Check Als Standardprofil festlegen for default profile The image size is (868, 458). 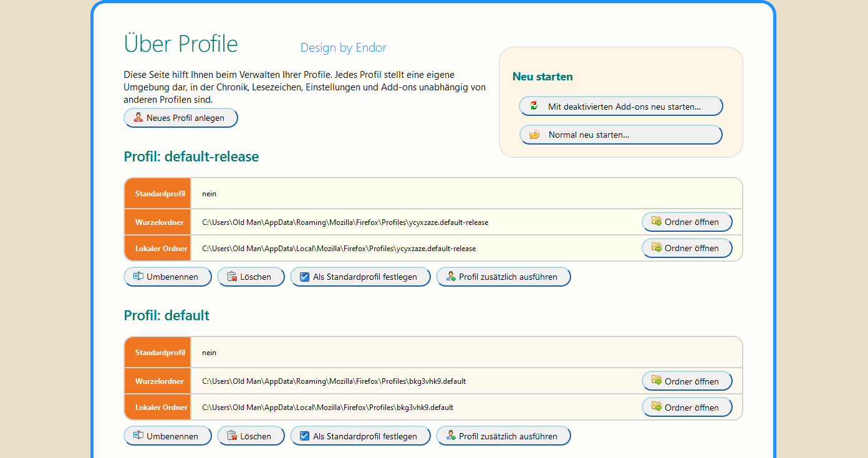point(305,436)
